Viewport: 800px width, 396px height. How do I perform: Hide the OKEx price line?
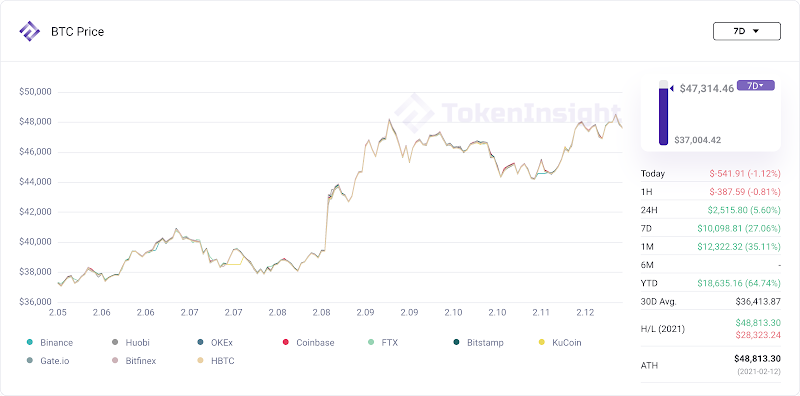(200, 342)
